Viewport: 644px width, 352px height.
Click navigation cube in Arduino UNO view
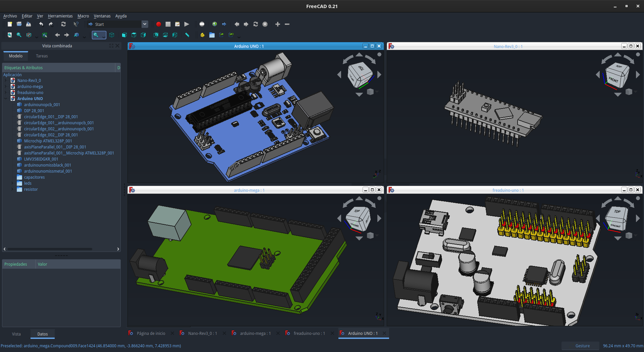click(x=360, y=75)
